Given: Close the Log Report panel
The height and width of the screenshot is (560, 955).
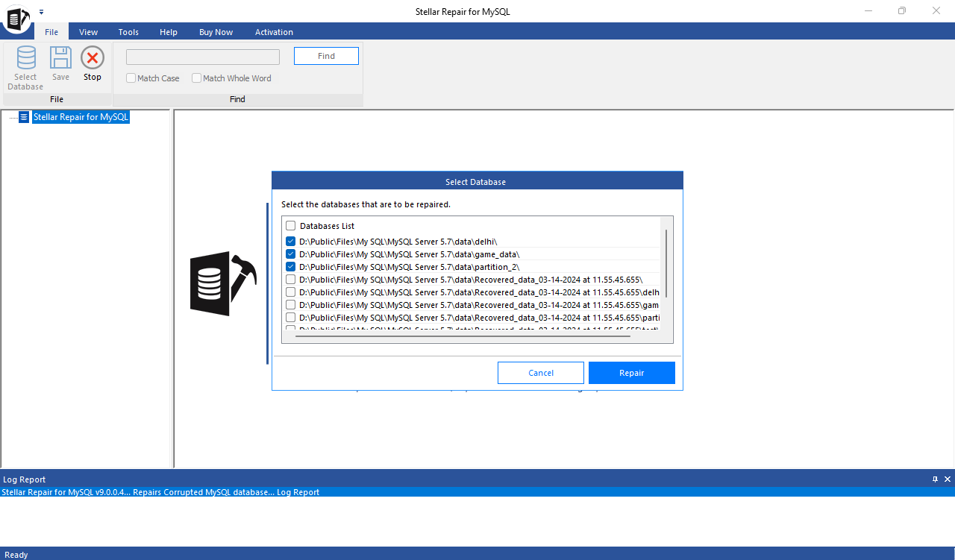Looking at the screenshot, I should (x=948, y=479).
